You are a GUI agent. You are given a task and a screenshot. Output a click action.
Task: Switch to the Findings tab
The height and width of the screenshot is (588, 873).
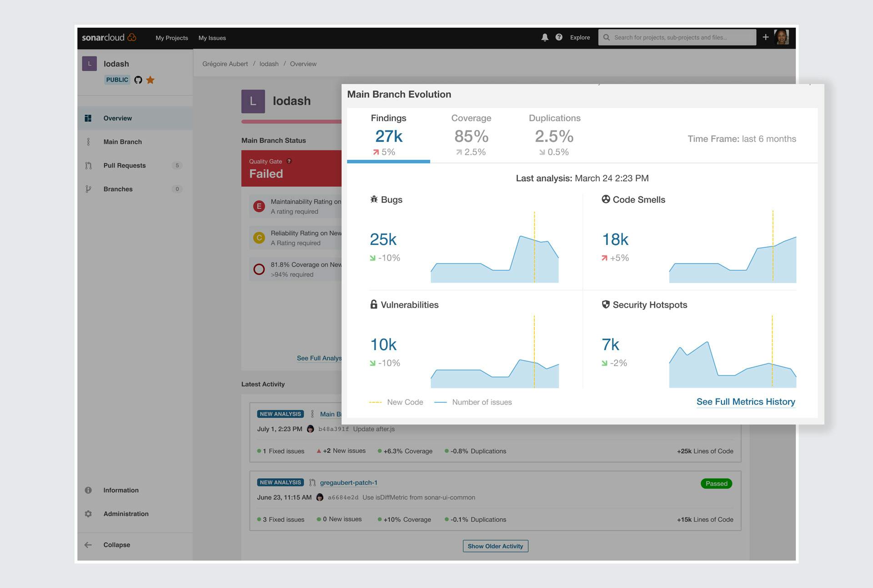coord(389,135)
